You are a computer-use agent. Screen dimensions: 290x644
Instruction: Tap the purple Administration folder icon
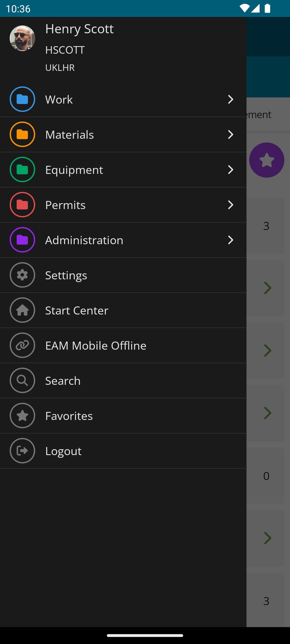(22, 240)
